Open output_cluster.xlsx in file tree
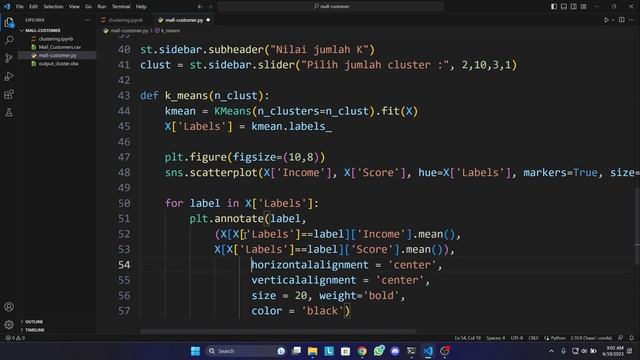Screen dimensions: 640x360 pos(58,64)
